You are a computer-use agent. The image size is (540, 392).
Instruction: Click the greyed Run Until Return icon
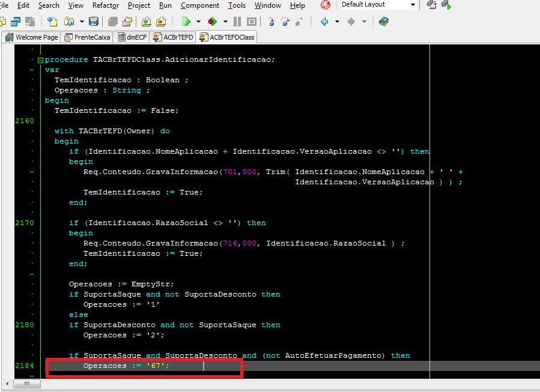[299, 22]
